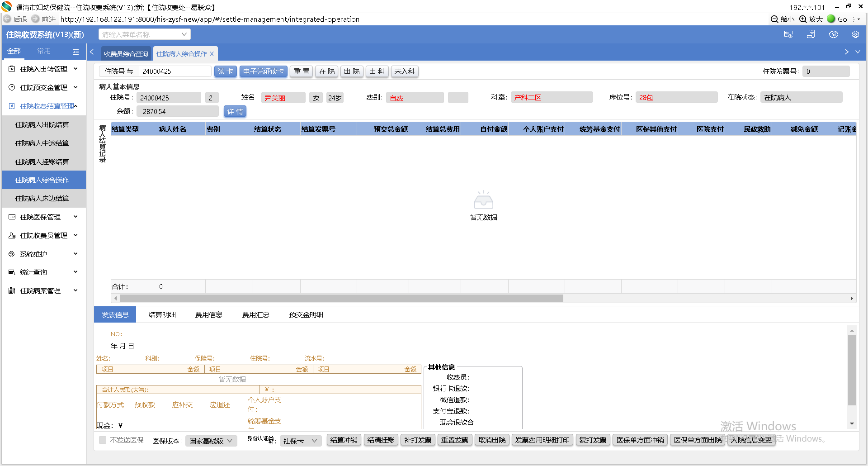Select the 费用信息 tab
This screenshot has width=868, height=466.
209,315
